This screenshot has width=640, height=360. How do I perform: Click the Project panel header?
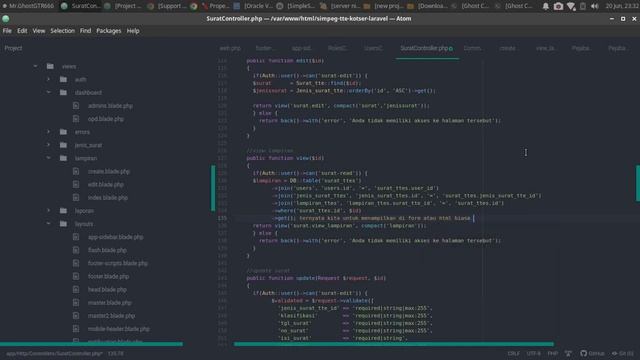click(13, 48)
